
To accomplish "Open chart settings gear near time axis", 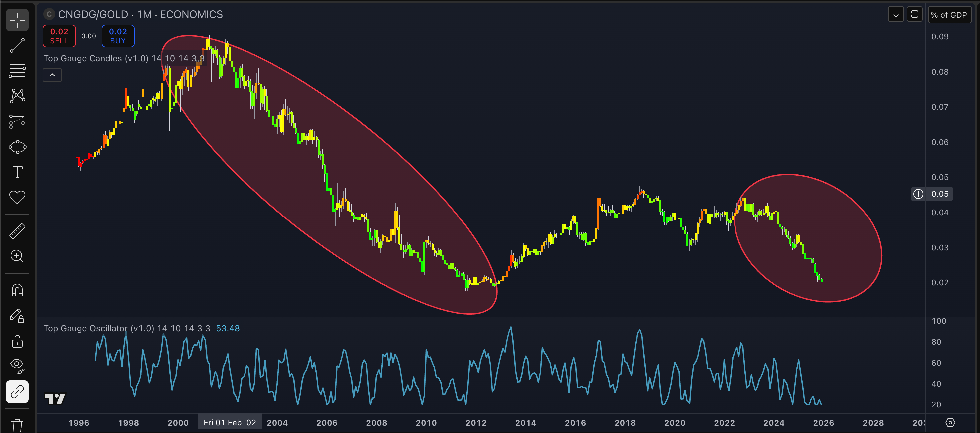I will pyautogui.click(x=950, y=422).
